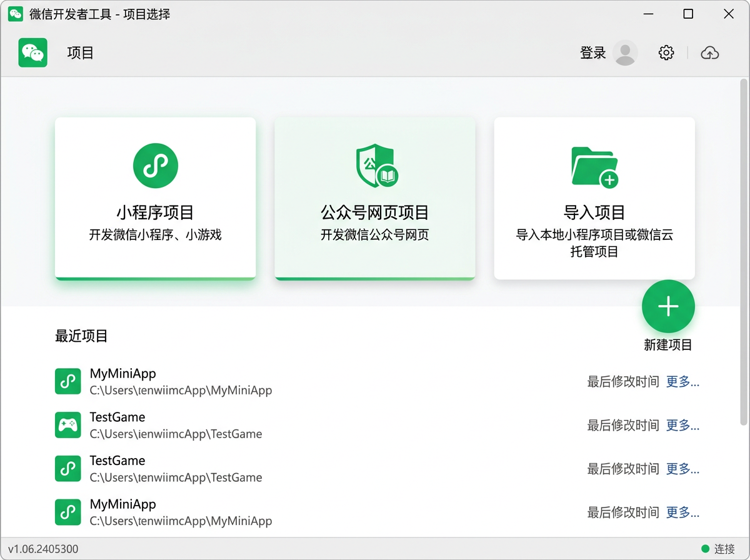Click path C:\Users\ienwiimcApp\TestGame
Image resolution: width=750 pixels, height=560 pixels.
[x=176, y=434]
